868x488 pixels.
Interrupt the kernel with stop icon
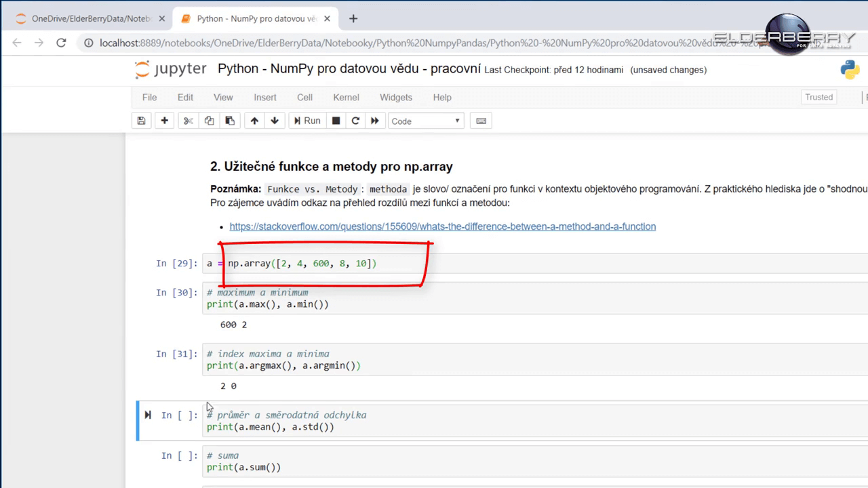(x=336, y=121)
